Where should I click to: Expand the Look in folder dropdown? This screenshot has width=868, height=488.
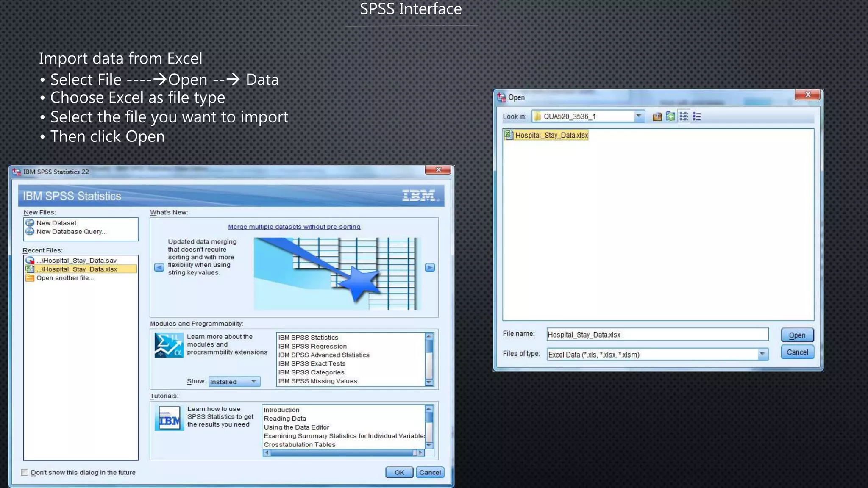(x=638, y=116)
